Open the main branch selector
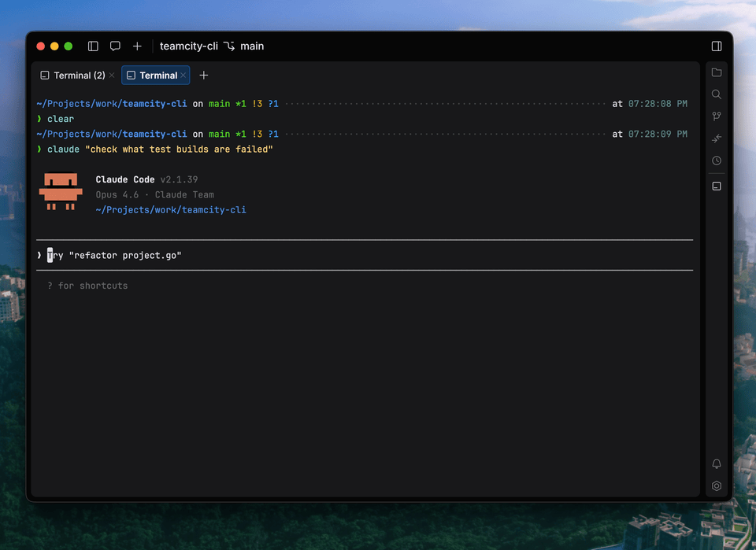 pos(244,46)
